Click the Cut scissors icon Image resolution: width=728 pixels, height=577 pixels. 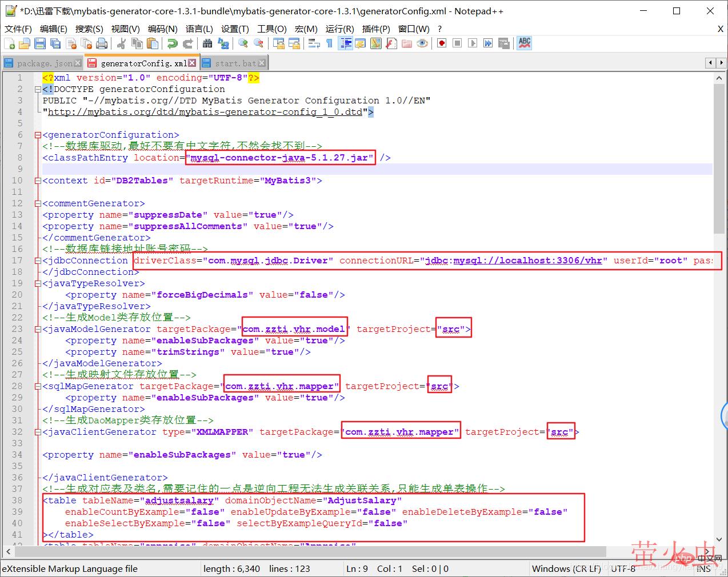pyautogui.click(x=121, y=43)
